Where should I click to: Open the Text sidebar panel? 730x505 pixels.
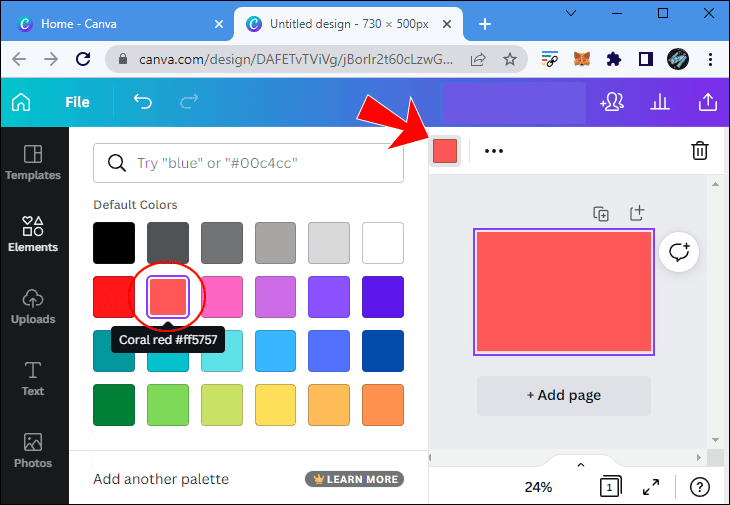coord(33,378)
